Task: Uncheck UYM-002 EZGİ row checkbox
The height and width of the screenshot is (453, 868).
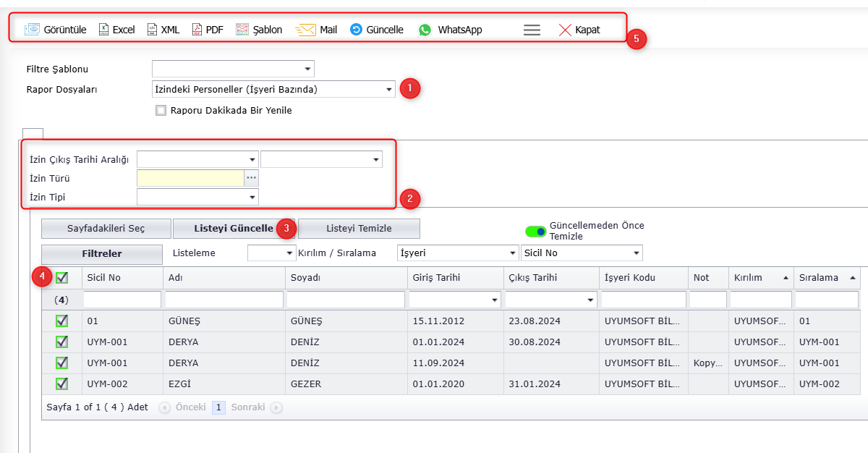Action: [x=62, y=384]
